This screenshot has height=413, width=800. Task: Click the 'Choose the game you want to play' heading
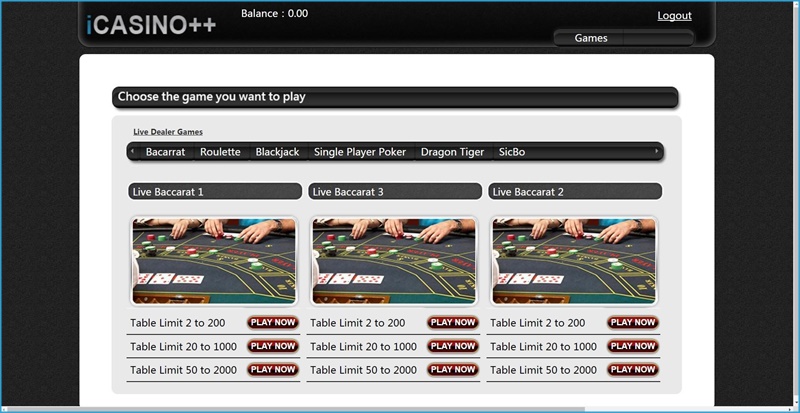[211, 96]
